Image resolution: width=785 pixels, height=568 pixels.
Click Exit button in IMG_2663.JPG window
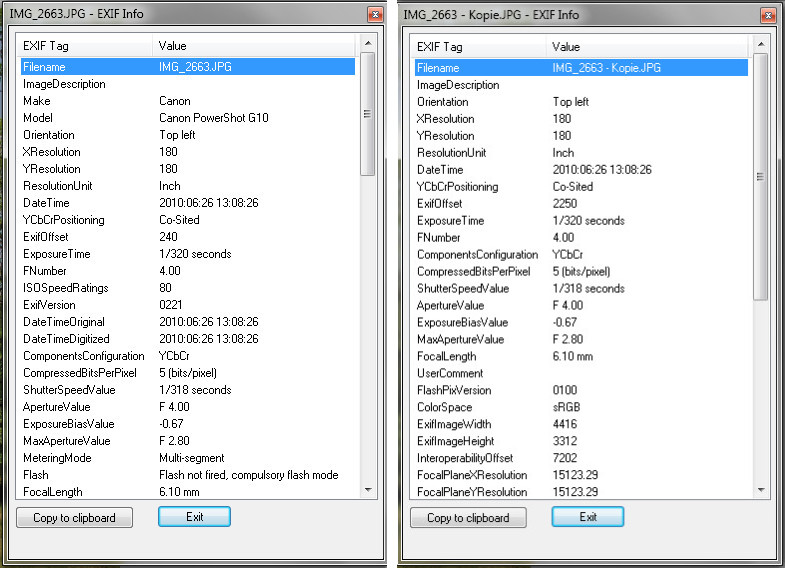194,516
